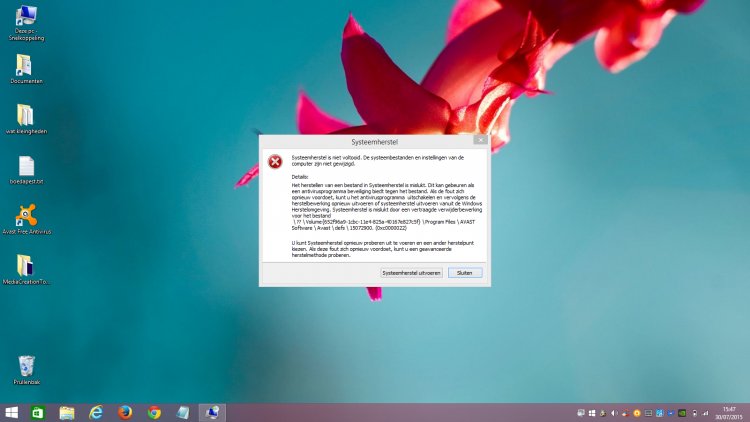Click the 'Systeemherstel uitvoeren' button

coord(411,273)
